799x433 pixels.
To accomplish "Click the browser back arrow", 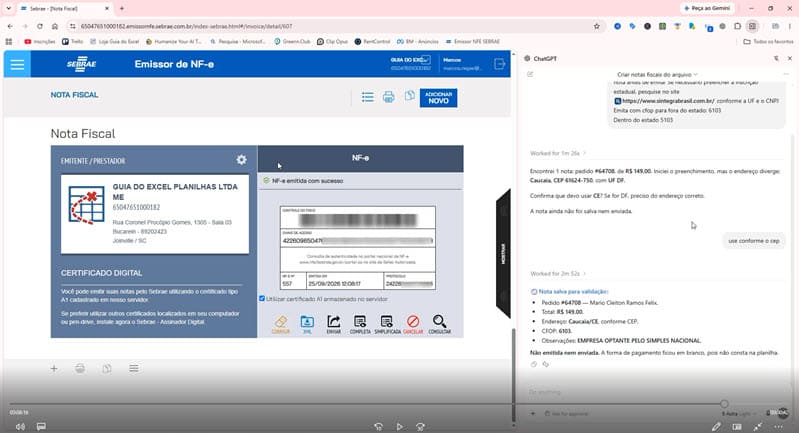I will click(10, 26).
